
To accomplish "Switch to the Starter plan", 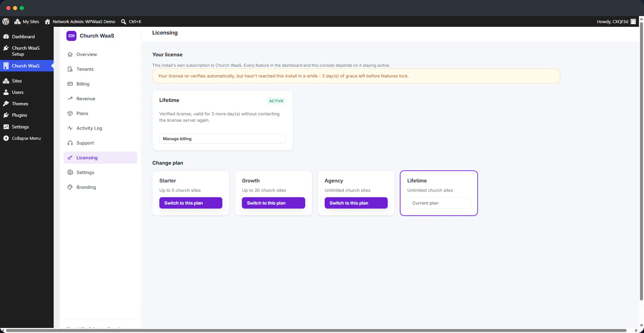I will 191,203.
